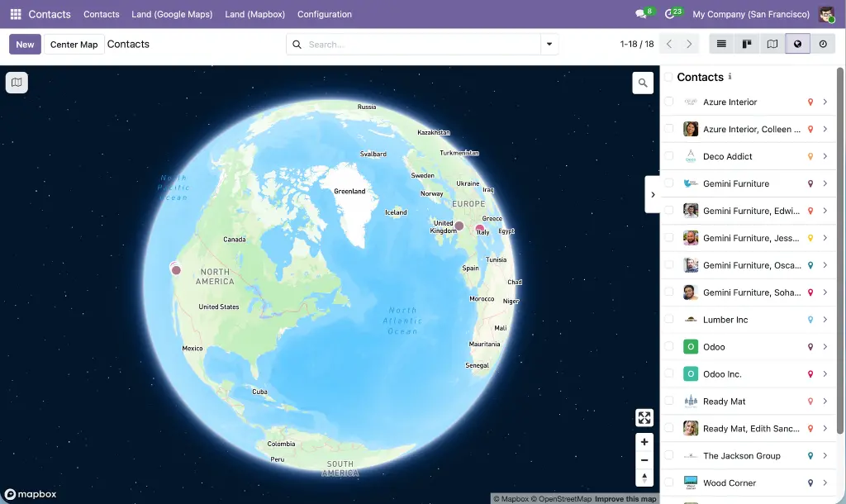Go to previous page of records
The height and width of the screenshot is (504, 846).
pyautogui.click(x=669, y=45)
